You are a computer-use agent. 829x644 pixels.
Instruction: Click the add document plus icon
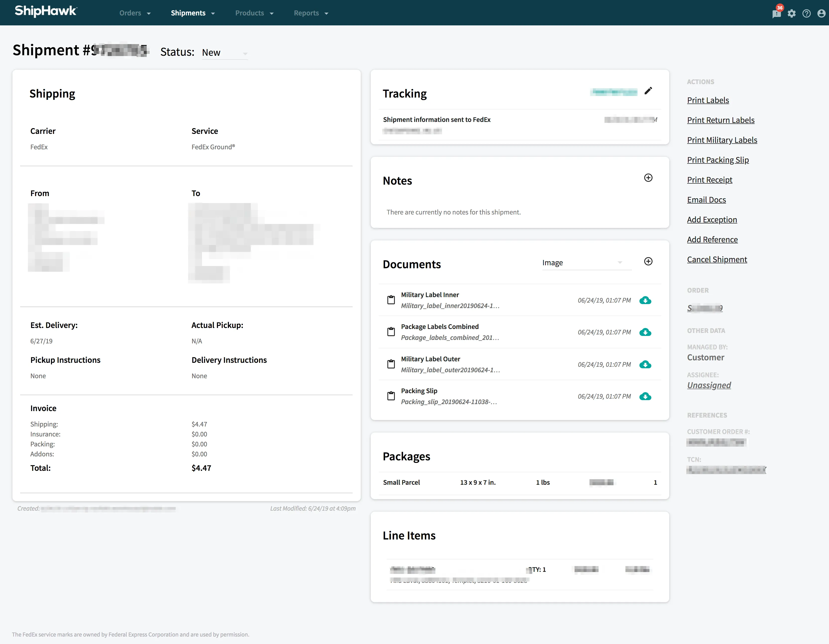[648, 261]
